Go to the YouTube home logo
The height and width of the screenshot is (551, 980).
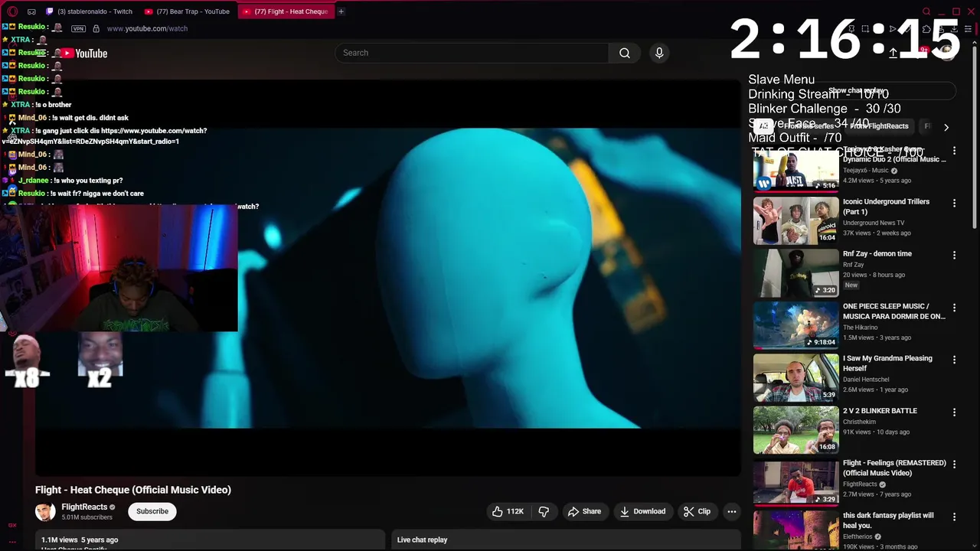point(85,54)
